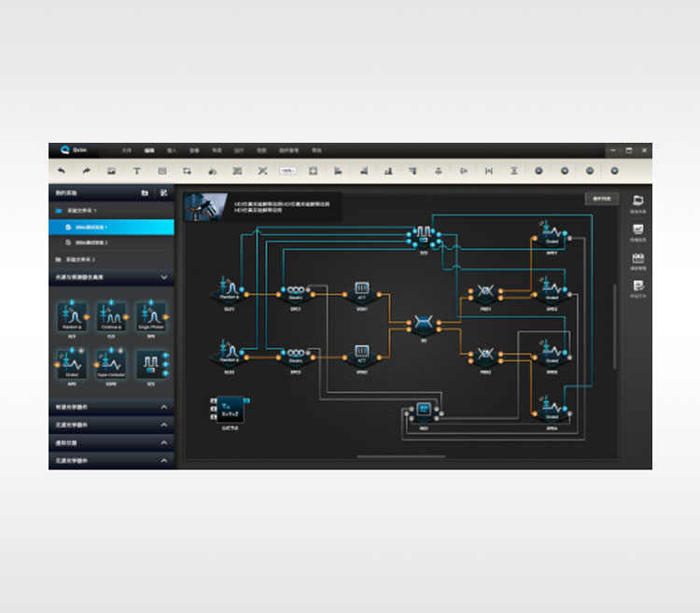This screenshot has height=613, width=700.
Task: Open the zoom percentage dropdown in the toolbar
Action: tap(287, 171)
